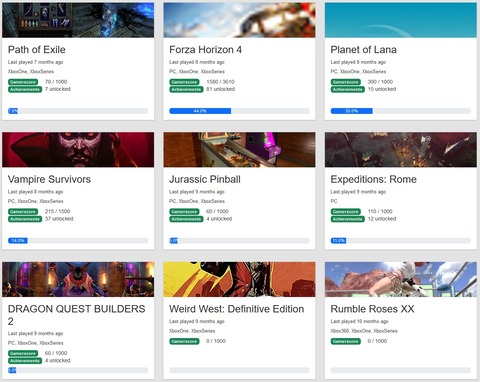Click Weird West's Gamerscore badge
This screenshot has width=480, height=382.
tap(184, 341)
